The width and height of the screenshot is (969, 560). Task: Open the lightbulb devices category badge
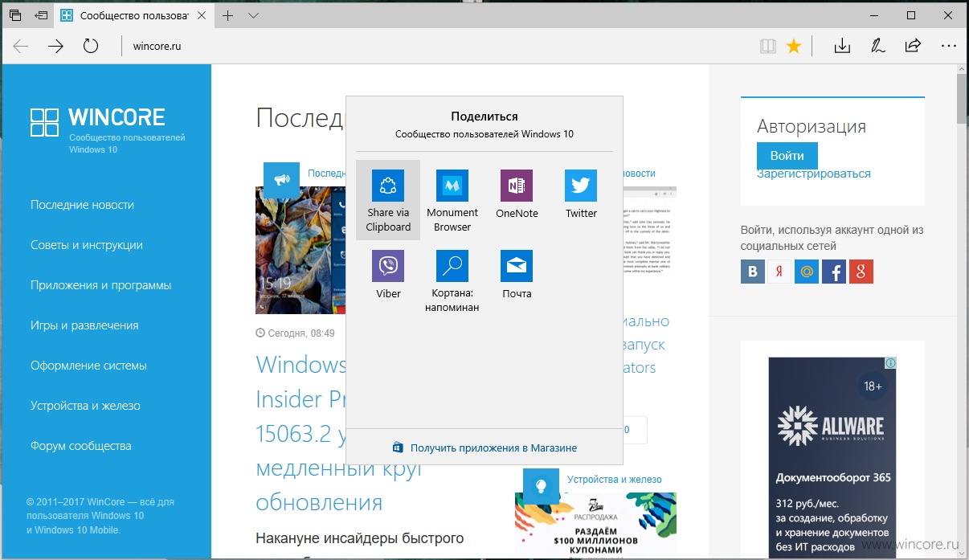[x=541, y=485]
